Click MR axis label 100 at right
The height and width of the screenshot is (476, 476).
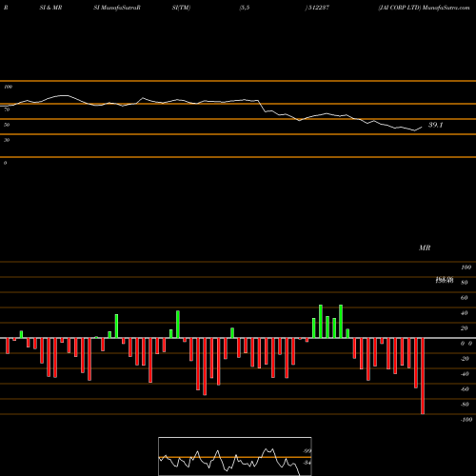pyautogui.click(x=466, y=268)
